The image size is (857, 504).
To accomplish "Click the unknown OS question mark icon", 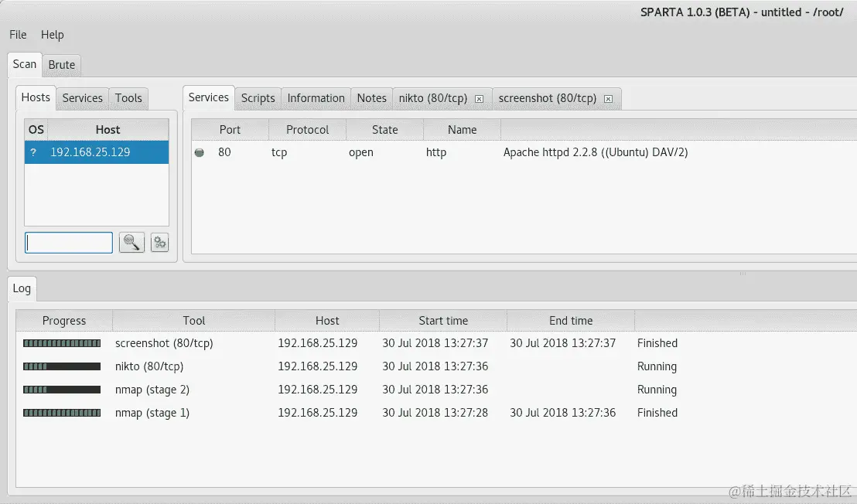I will pyautogui.click(x=33, y=152).
